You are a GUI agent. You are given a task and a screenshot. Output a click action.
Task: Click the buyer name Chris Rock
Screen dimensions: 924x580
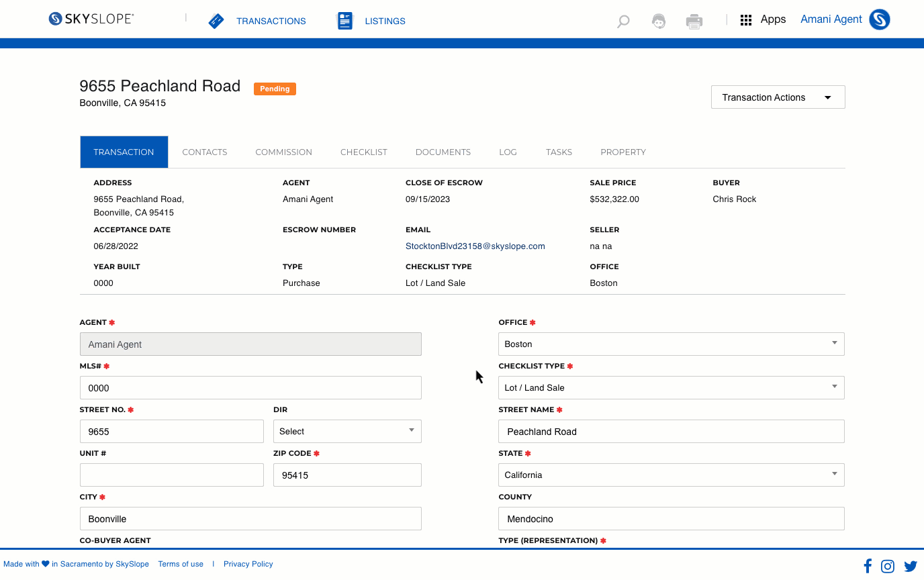point(735,199)
